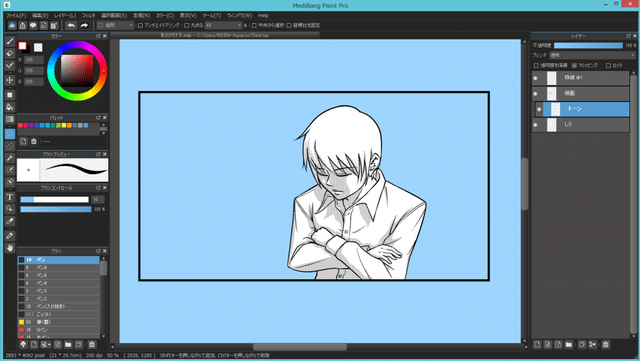Select the top 枠線 layer row
The image size is (640, 361).
580,78
